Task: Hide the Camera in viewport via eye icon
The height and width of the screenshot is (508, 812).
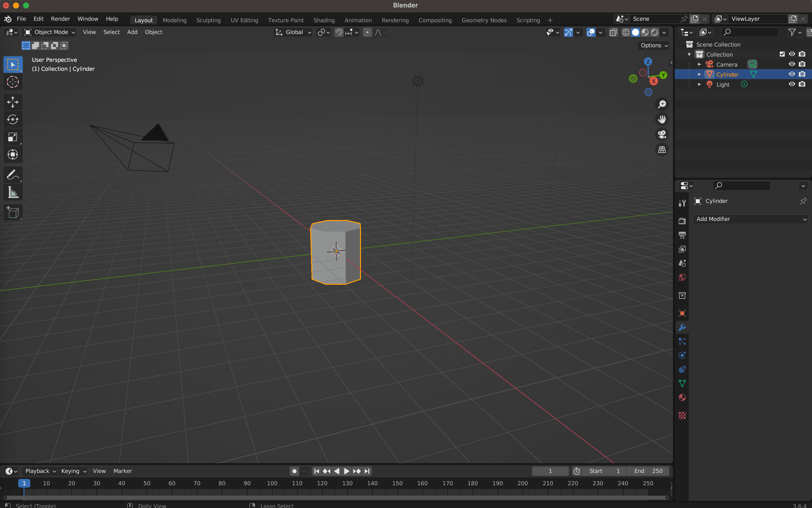Action: 792,64
